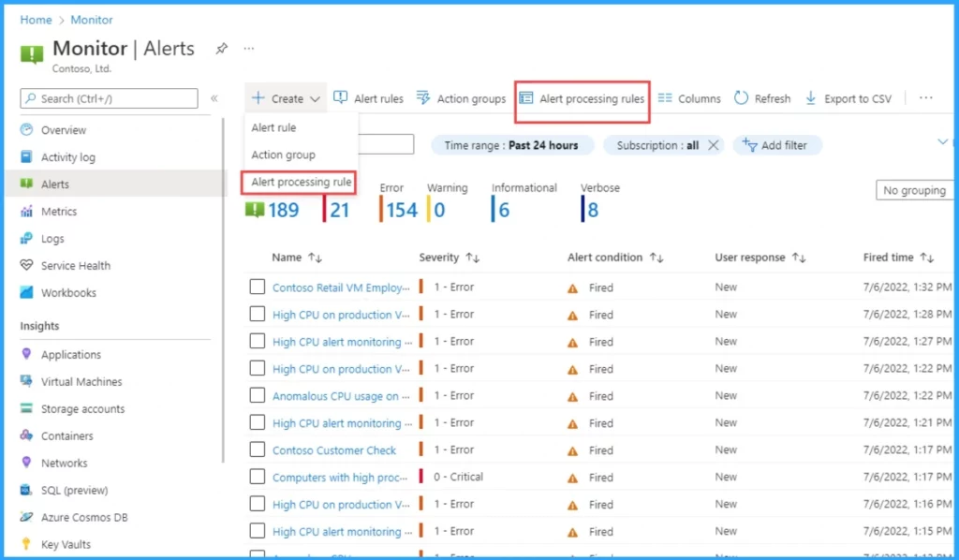Click the Key Vaults key icon
959x560 pixels.
point(26,544)
